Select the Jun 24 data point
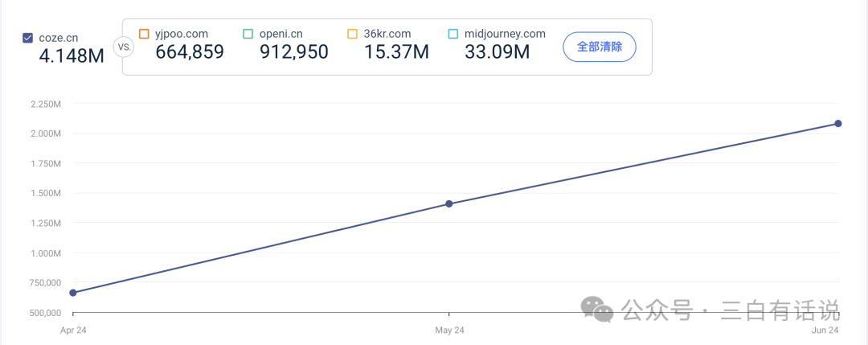The height and width of the screenshot is (345, 868). [838, 123]
